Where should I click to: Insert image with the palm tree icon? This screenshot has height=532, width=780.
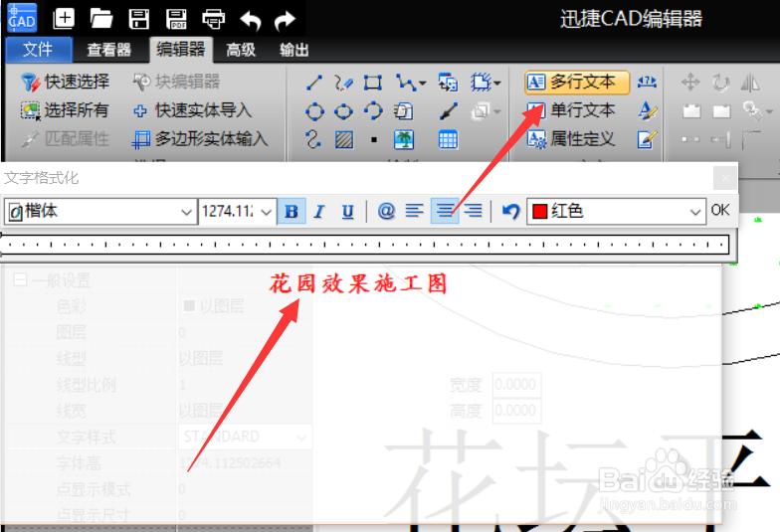click(404, 139)
